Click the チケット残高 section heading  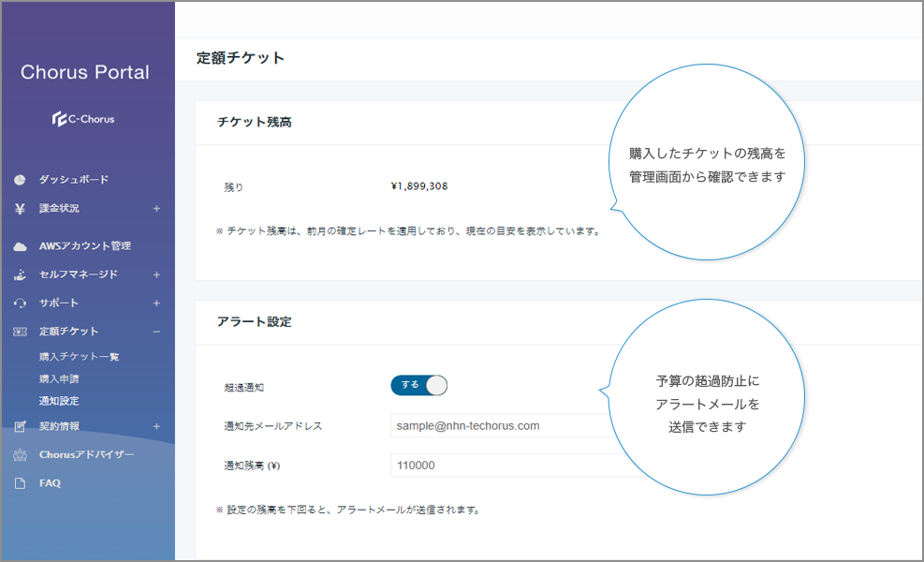pos(255,122)
